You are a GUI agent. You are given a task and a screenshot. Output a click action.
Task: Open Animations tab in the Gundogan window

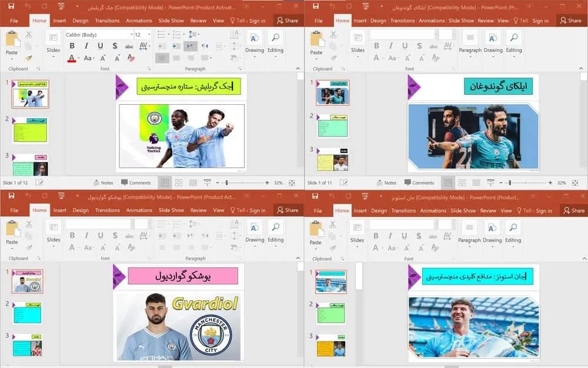point(431,21)
